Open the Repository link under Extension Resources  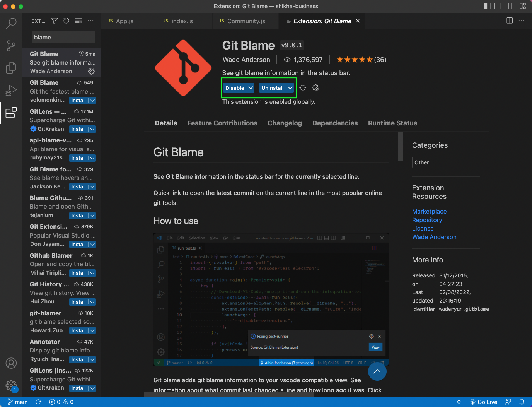click(x=427, y=220)
